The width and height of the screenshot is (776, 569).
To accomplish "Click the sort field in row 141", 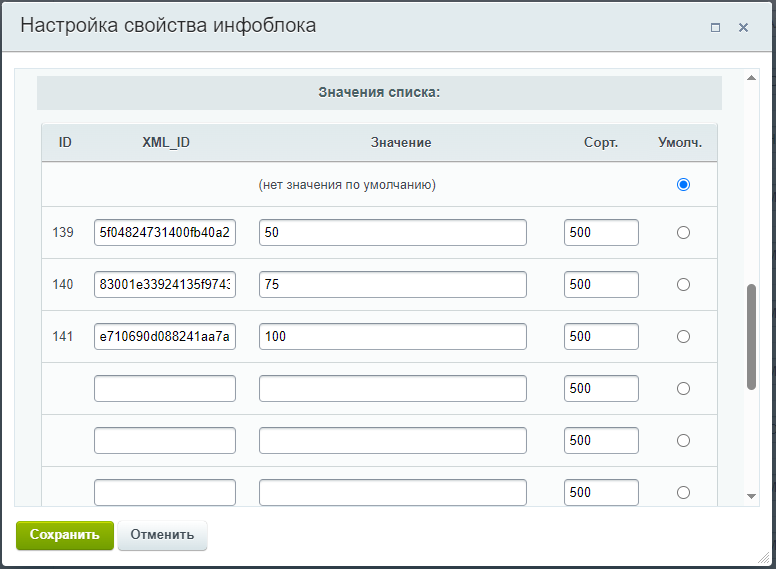I will tap(601, 336).
